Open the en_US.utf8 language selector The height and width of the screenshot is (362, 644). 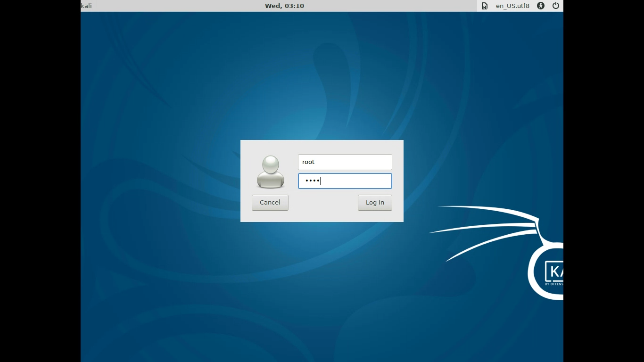pyautogui.click(x=512, y=6)
